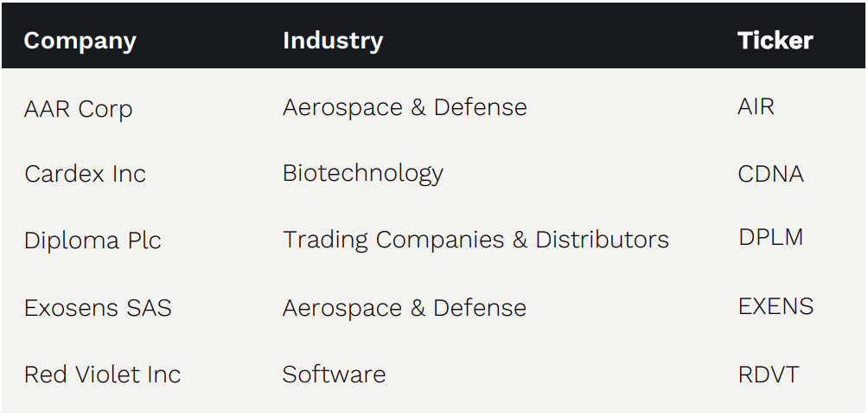Select the Cardex Inc company cell
868x417 pixels.
point(85,174)
